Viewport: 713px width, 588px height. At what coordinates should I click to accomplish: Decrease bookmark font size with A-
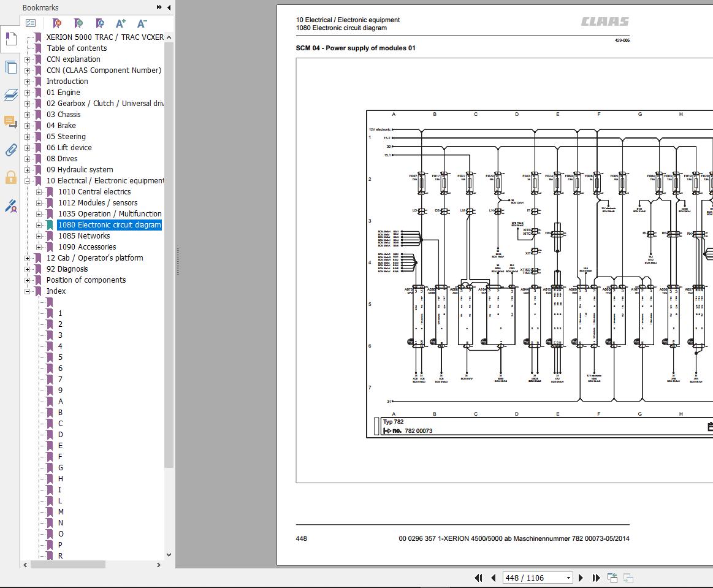(x=142, y=23)
